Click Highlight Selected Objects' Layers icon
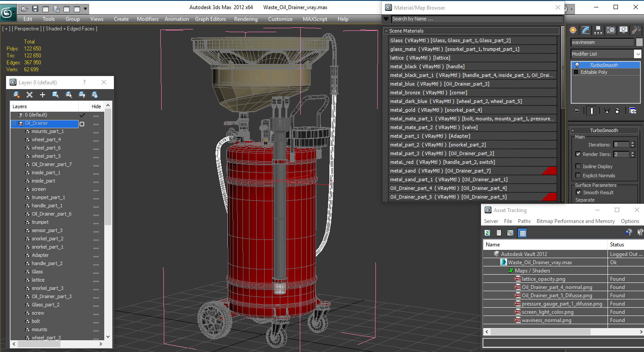The height and width of the screenshot is (352, 644). click(69, 94)
